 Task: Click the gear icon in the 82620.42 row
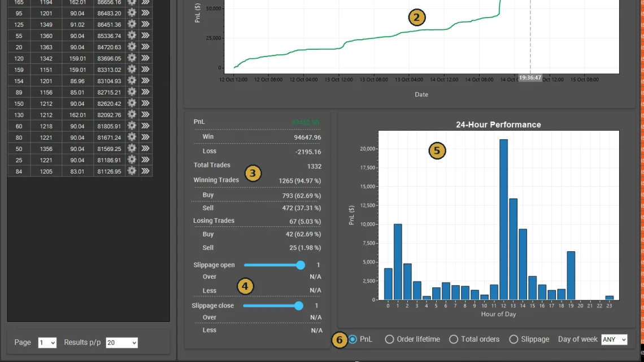[x=132, y=104]
